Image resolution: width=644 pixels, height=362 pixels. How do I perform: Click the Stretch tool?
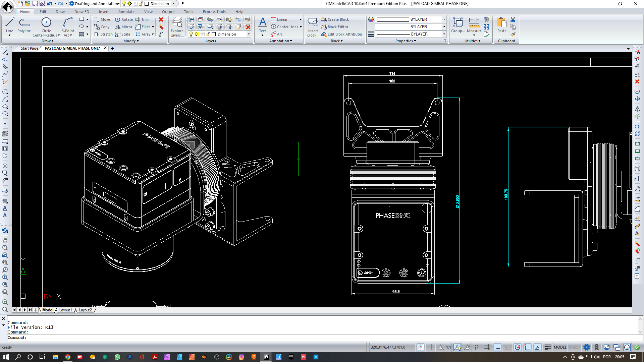click(x=104, y=34)
